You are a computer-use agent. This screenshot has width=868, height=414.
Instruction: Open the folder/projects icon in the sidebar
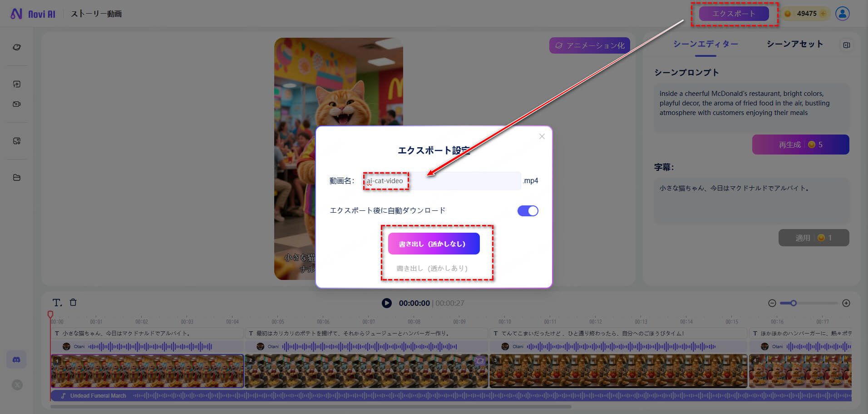point(17,177)
